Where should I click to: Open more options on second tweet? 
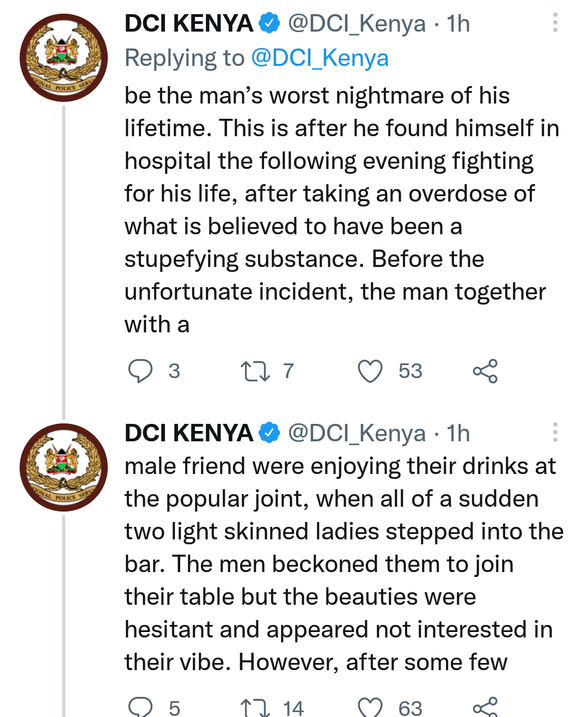coord(555,432)
